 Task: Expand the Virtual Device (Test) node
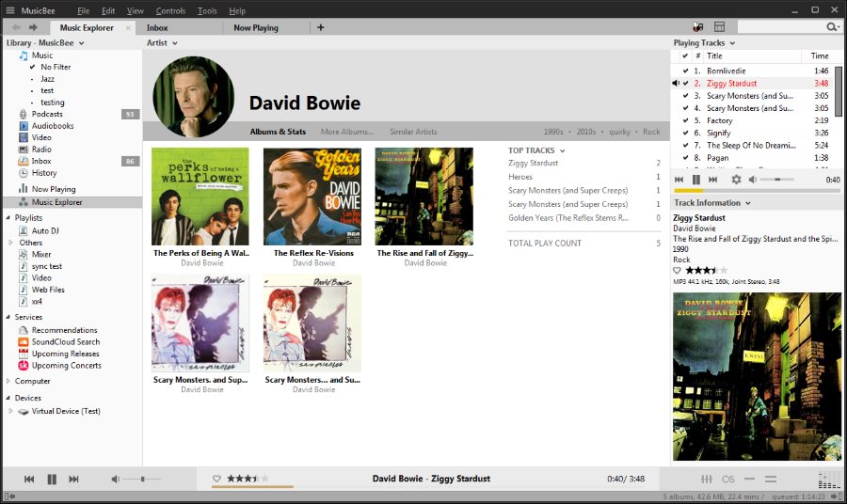(10, 411)
